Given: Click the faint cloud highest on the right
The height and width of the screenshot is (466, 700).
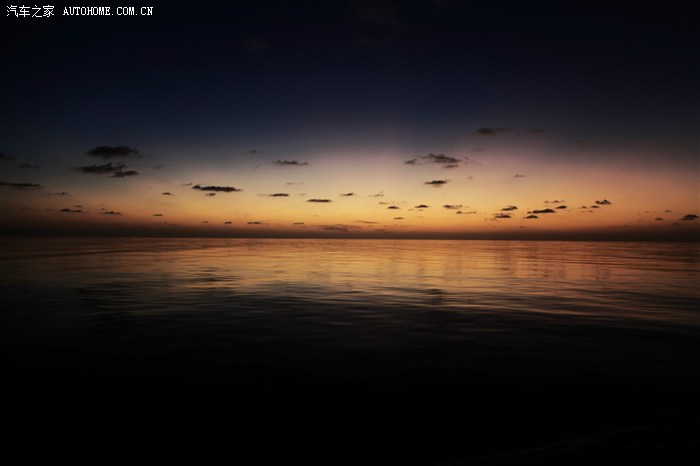Looking at the screenshot, I should point(490,131).
